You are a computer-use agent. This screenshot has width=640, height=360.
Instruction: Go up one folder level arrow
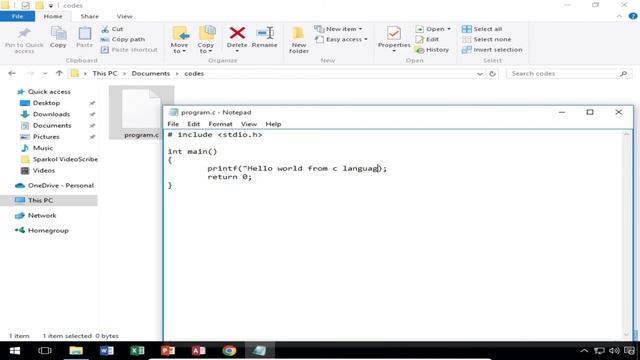pyautogui.click(x=59, y=73)
